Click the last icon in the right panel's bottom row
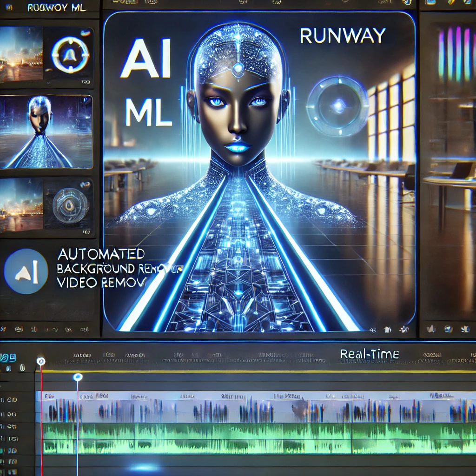This screenshot has height=476, width=476. point(465,329)
